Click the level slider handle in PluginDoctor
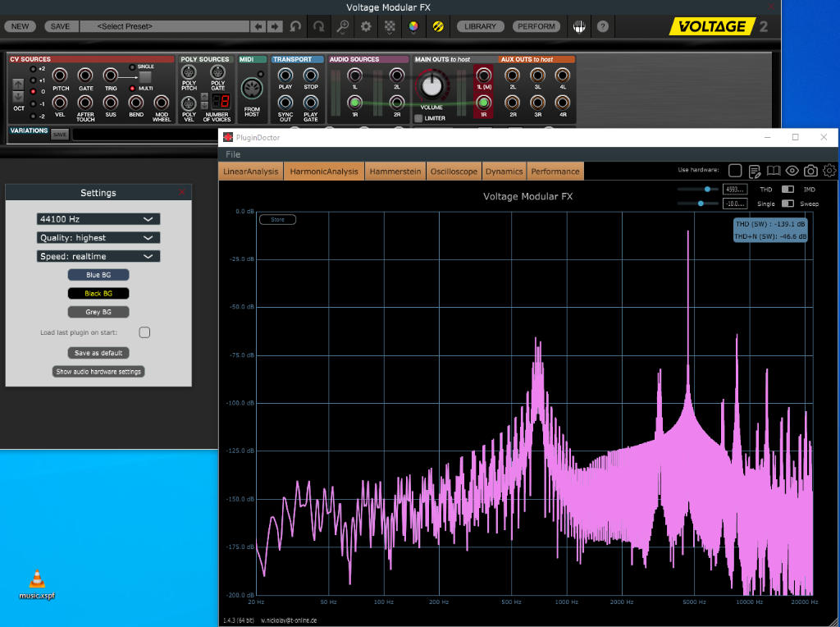This screenshot has width=840, height=627. tap(701, 204)
